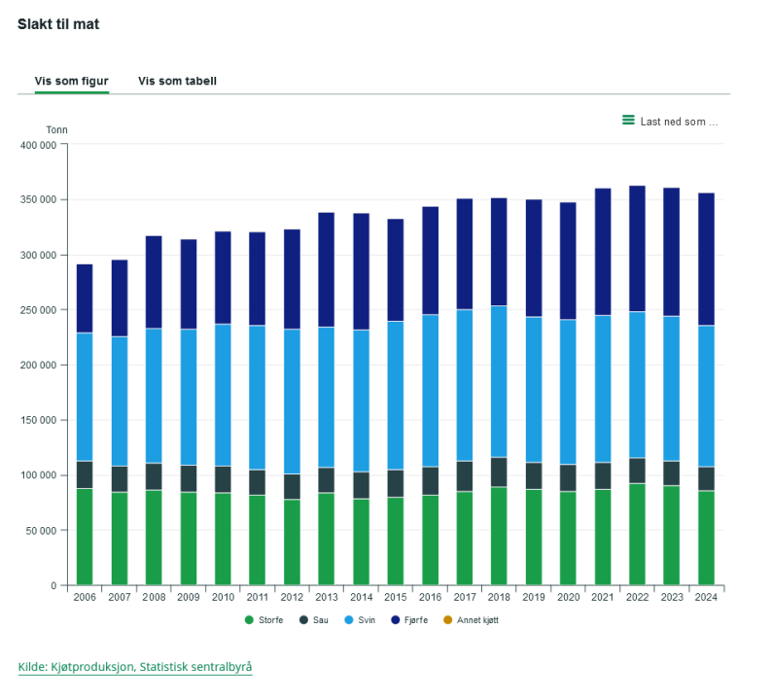The height and width of the screenshot is (700, 771).
Task: Click the green Storfe segment of the 2015 bar
Action: pos(396,542)
